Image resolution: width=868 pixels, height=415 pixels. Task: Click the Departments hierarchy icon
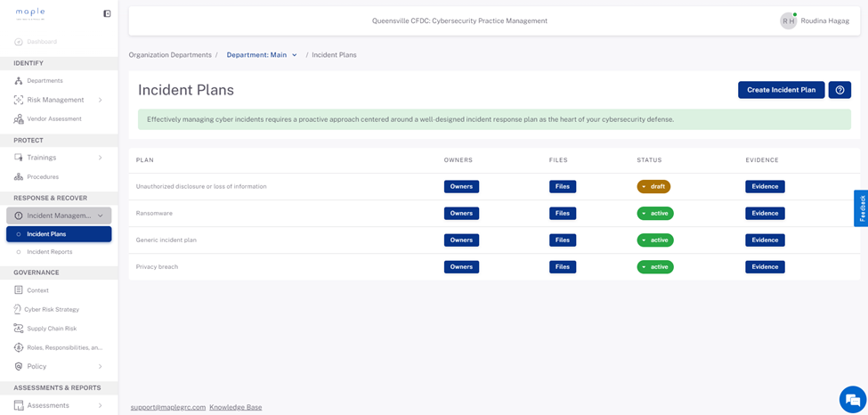point(19,81)
